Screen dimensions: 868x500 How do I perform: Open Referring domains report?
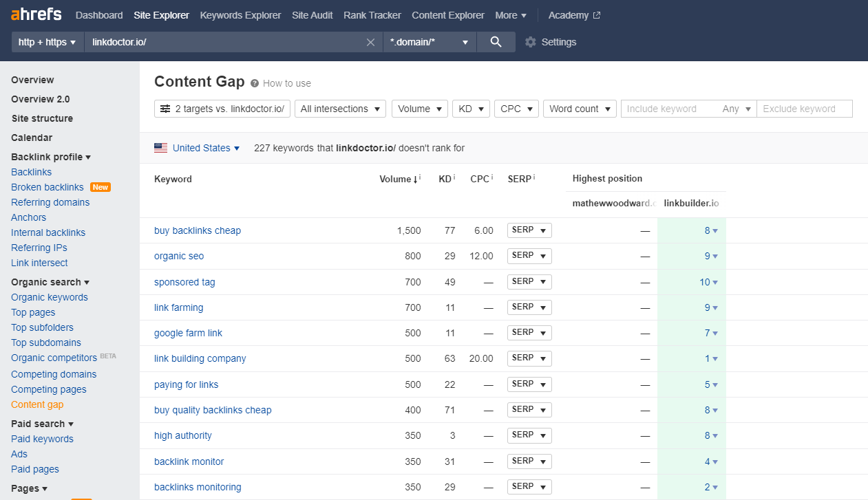(x=50, y=202)
